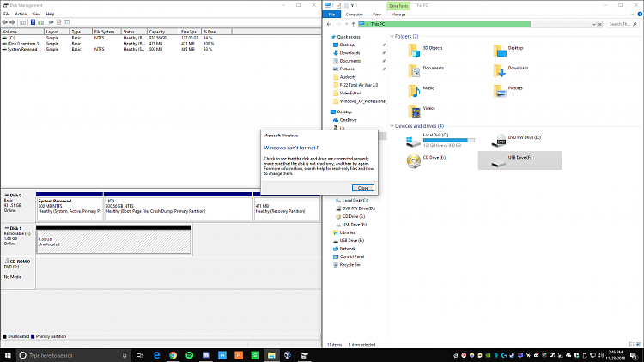Select the Documents folder in Folders group

click(426, 70)
